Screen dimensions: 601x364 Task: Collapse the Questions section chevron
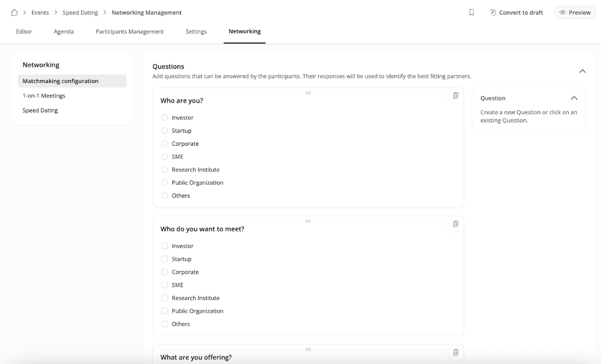coord(582,71)
